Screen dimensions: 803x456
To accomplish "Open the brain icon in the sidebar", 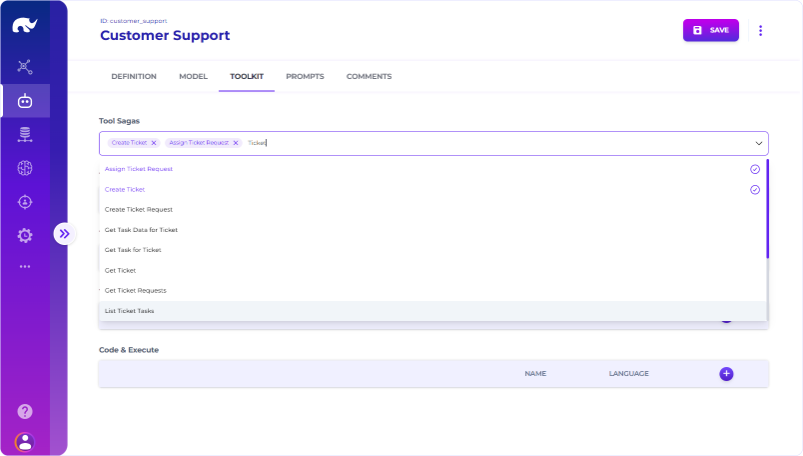I will click(x=25, y=168).
